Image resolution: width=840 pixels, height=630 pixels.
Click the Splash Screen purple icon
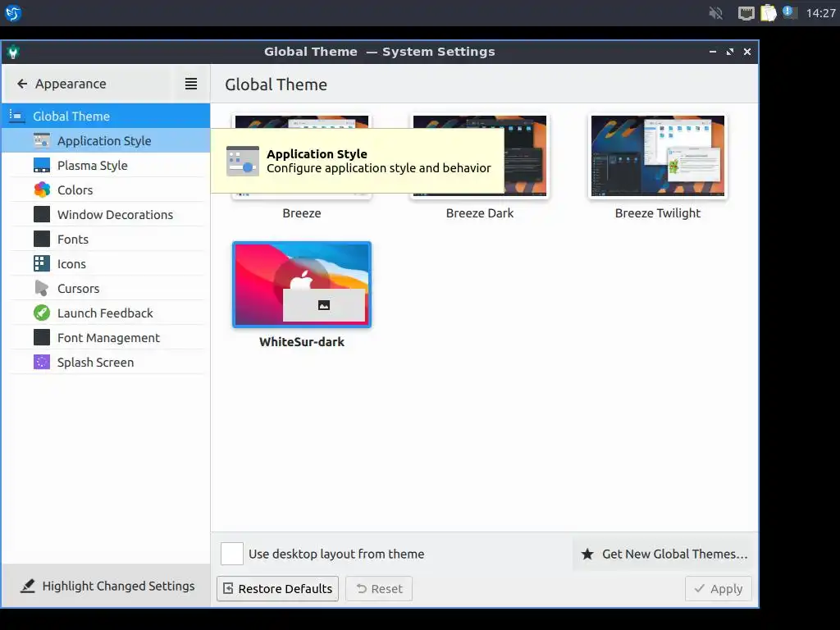(42, 362)
